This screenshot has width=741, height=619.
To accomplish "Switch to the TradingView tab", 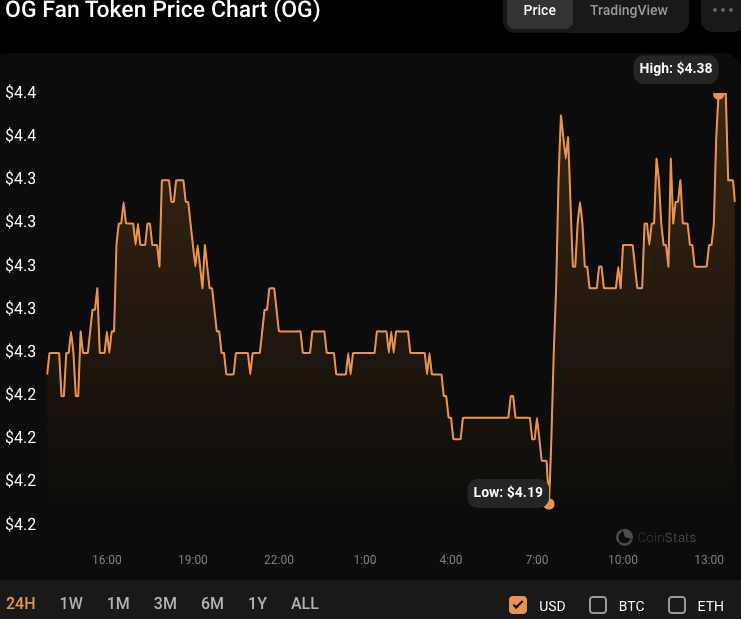I will [628, 10].
